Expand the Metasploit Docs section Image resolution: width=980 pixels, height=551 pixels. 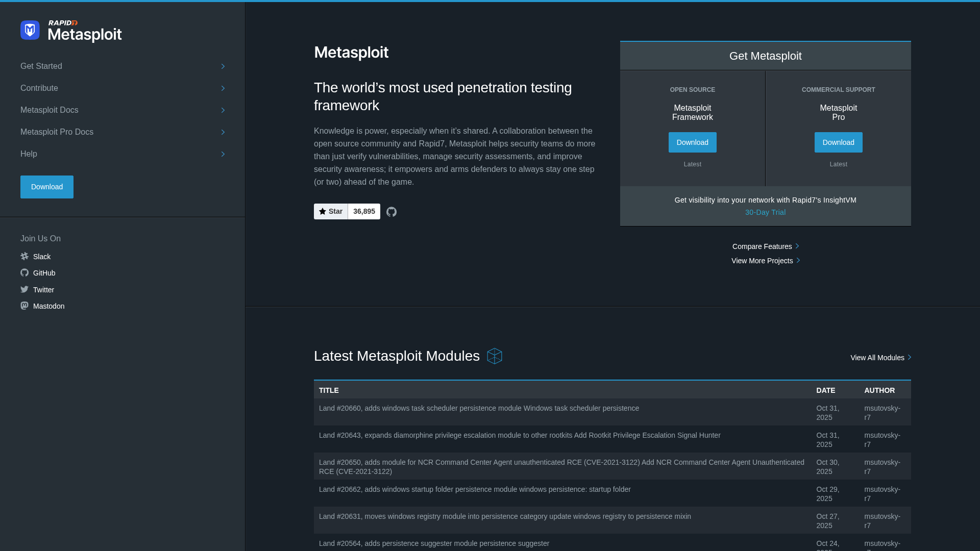[x=223, y=110]
